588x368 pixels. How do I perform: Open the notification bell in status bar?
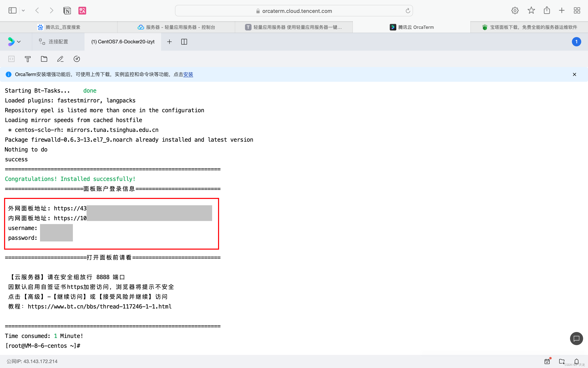[576, 361]
